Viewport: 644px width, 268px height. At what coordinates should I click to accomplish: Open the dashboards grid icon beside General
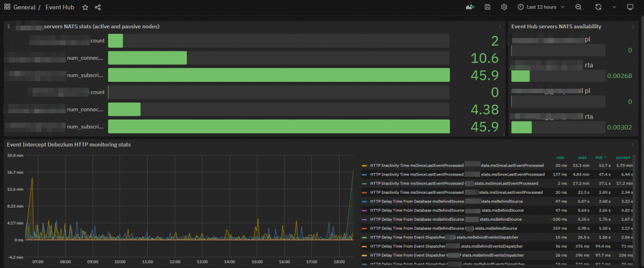click(8, 7)
